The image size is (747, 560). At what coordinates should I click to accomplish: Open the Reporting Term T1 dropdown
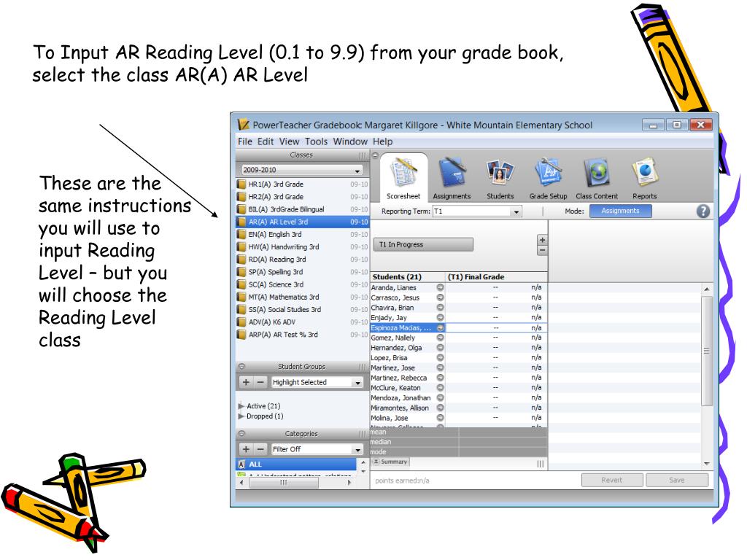tap(477, 211)
